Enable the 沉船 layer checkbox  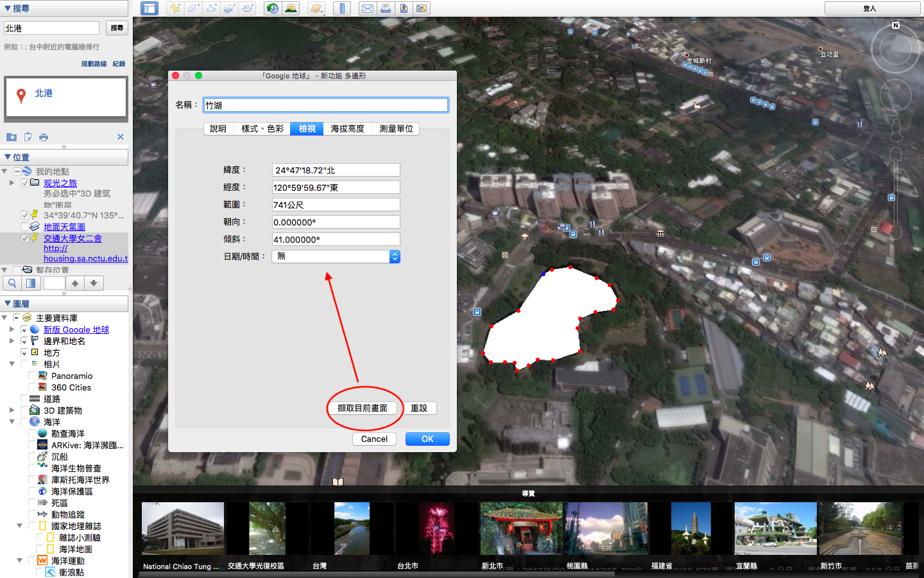tap(32, 457)
